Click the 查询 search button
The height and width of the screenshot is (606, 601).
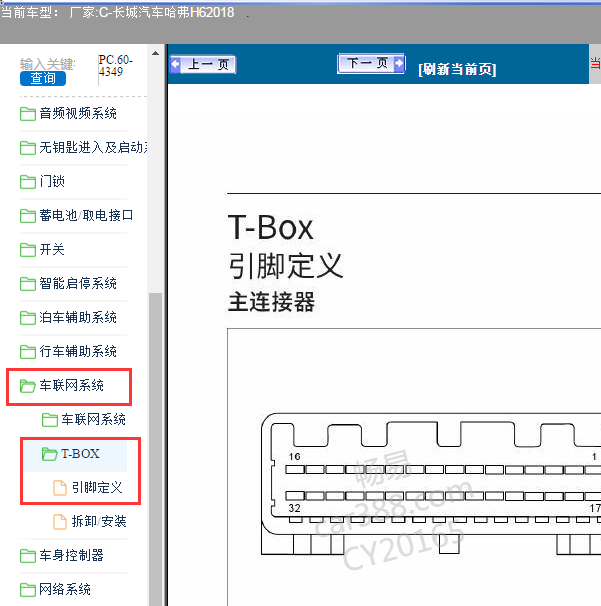coord(43,78)
